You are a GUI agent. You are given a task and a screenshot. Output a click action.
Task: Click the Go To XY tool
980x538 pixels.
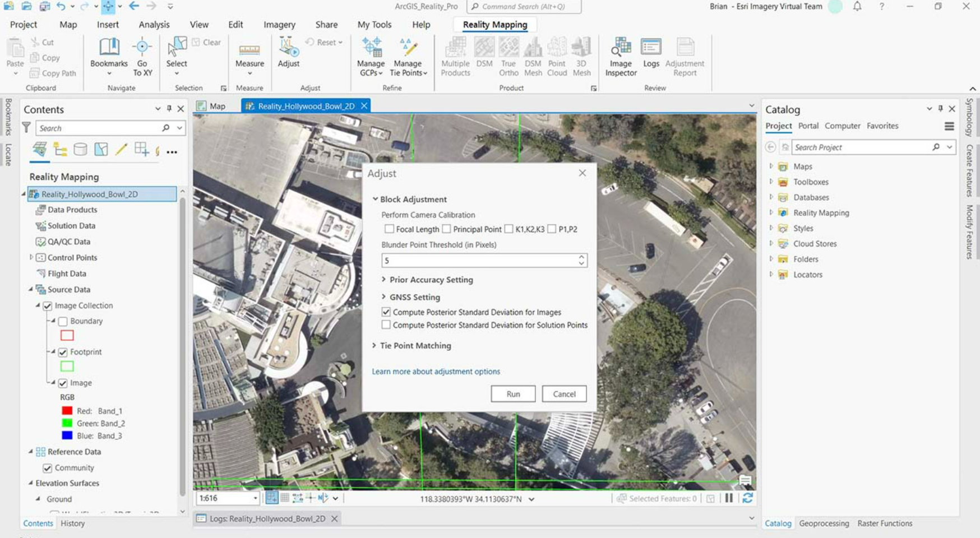pos(142,56)
